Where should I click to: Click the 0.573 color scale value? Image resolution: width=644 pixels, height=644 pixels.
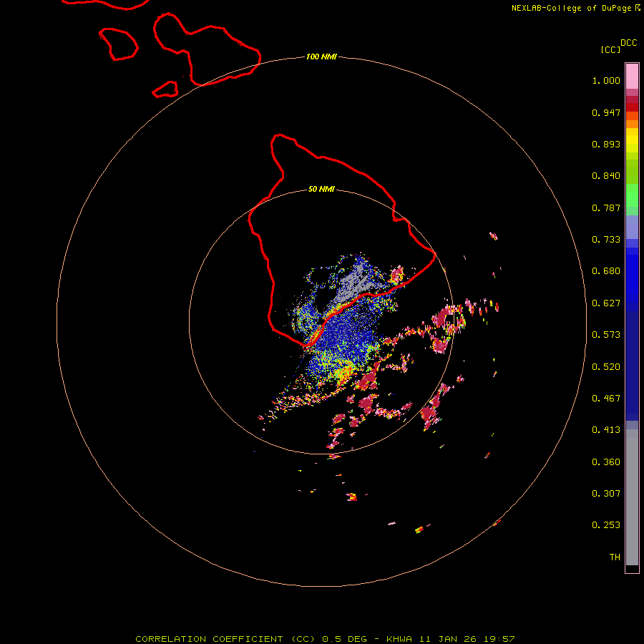(x=606, y=335)
